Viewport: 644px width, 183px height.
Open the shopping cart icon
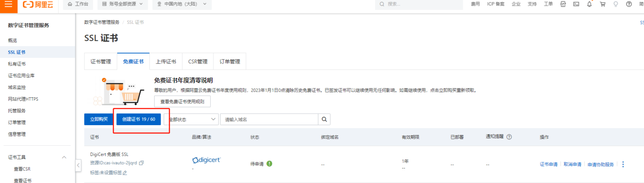(x=603, y=4)
